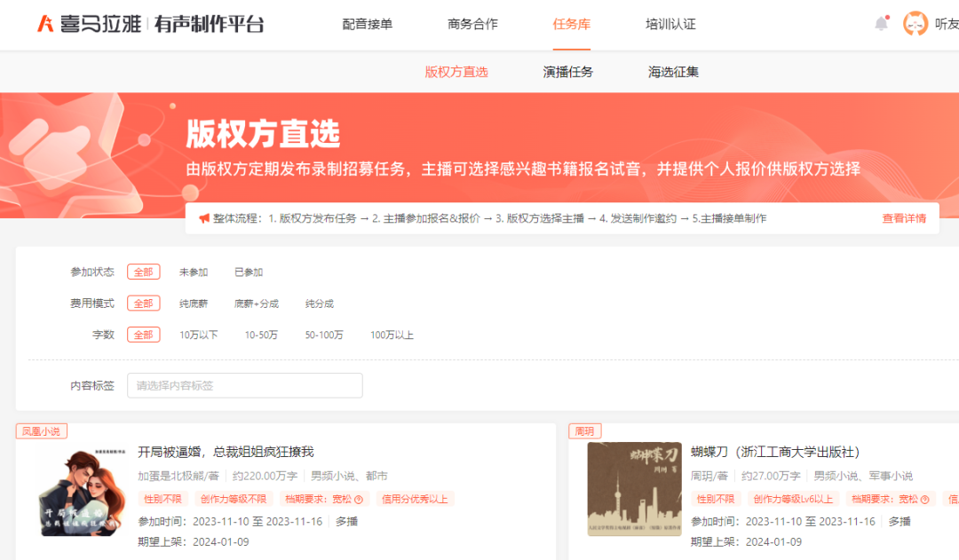Click the 约27.00万字 word count

771,477
